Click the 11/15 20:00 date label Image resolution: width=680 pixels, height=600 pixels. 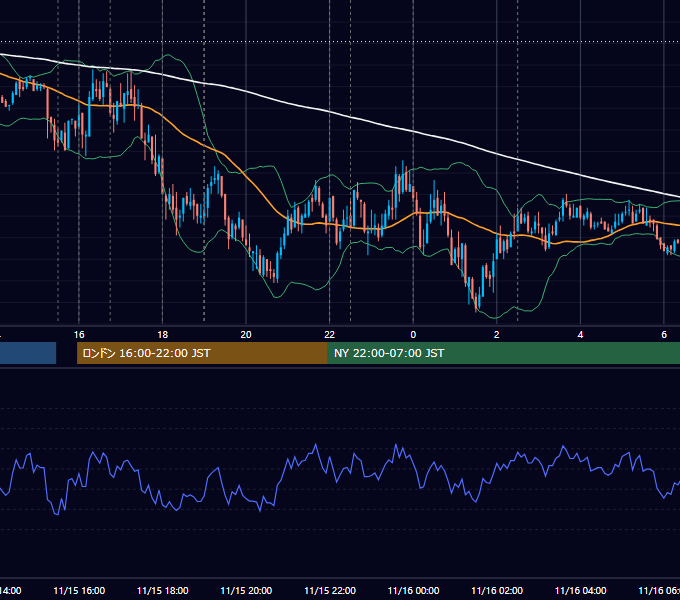[x=246, y=591]
